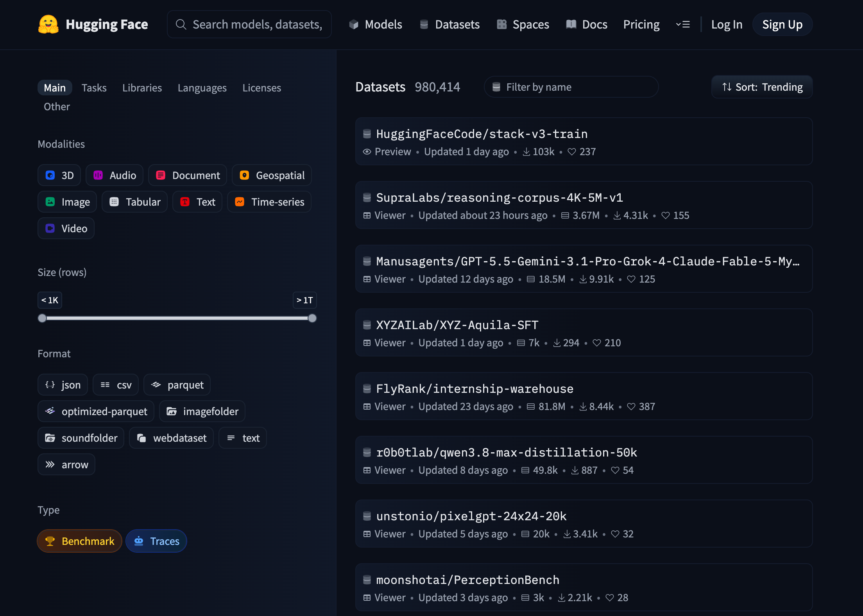Viewport: 863px width, 616px height.
Task: Click the arrow format chevrons icon
Action: [x=50, y=464]
